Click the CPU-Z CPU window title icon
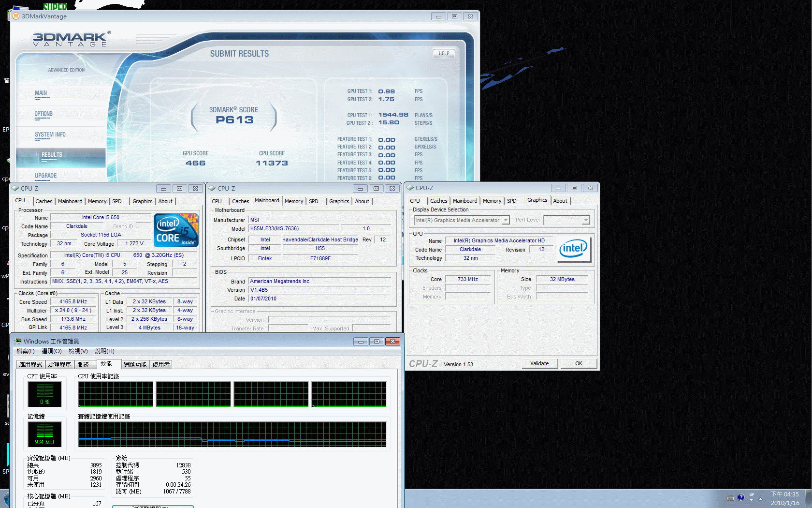 pyautogui.click(x=15, y=188)
